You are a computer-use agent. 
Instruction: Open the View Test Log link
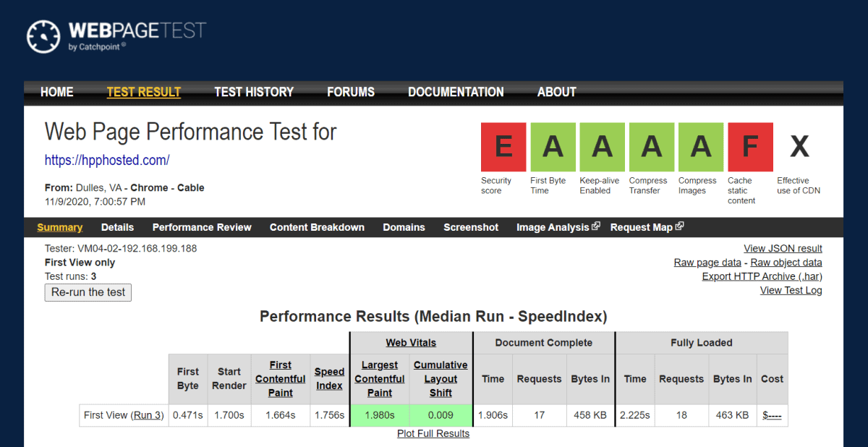tap(791, 290)
